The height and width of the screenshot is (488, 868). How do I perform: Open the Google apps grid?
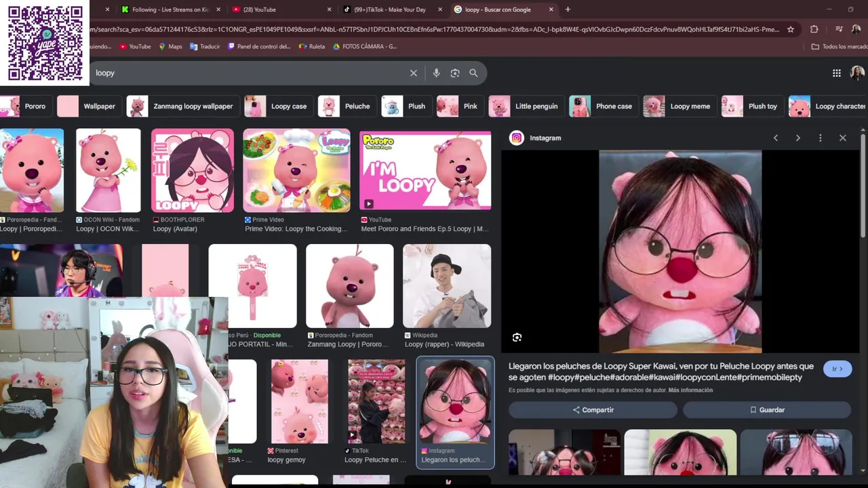(x=837, y=73)
